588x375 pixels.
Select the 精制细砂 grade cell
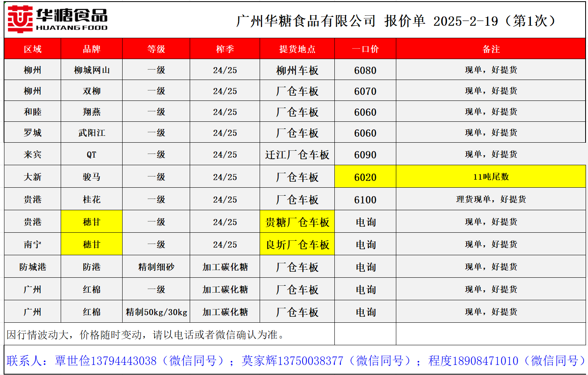click(156, 267)
